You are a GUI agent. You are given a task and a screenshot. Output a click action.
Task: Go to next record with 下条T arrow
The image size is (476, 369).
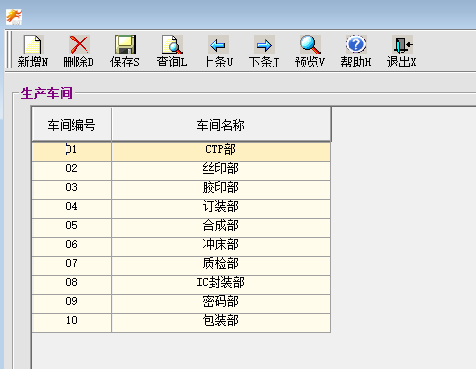[264, 45]
